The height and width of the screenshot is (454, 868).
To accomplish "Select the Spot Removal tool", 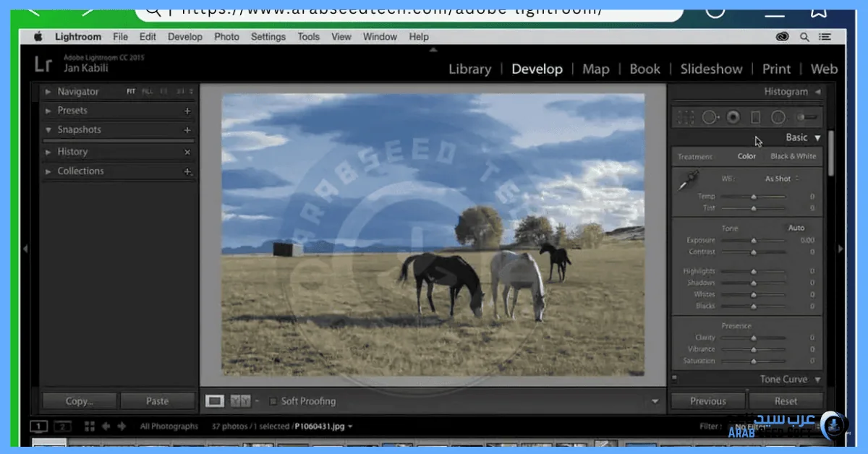I will pyautogui.click(x=709, y=117).
